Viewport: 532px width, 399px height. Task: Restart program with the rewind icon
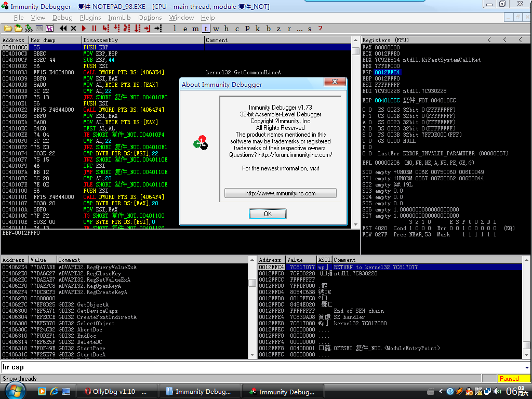pos(63,29)
